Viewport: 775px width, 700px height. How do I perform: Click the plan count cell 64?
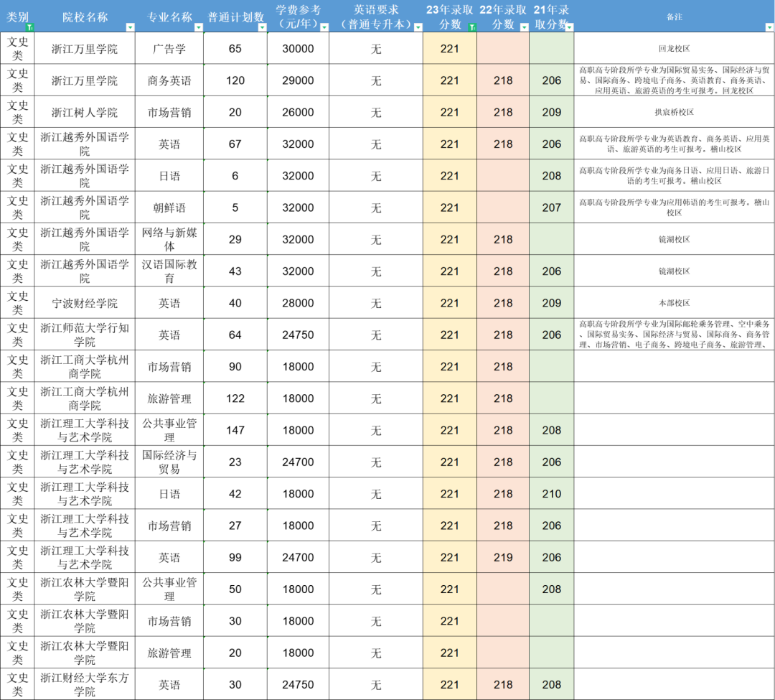(x=235, y=335)
